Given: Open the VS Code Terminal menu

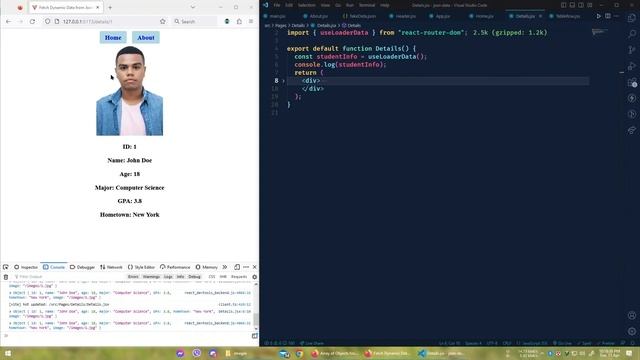Looking at the screenshot, I should (367, 5).
